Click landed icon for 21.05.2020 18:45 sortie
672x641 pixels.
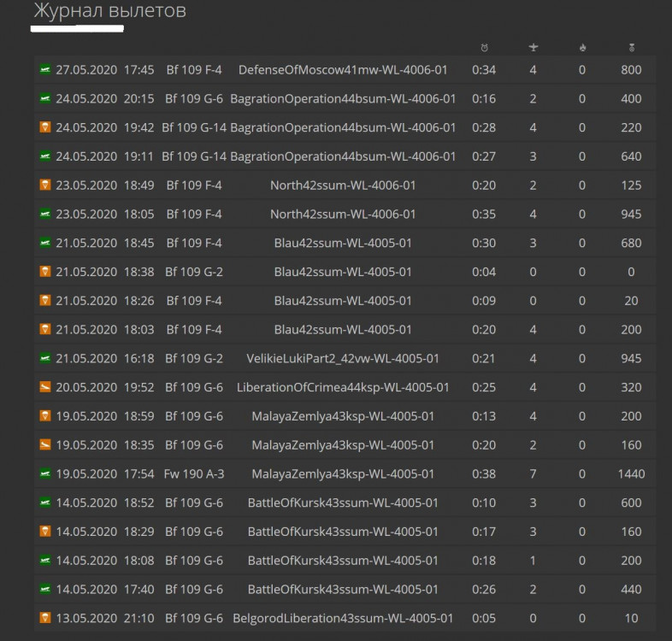45,242
